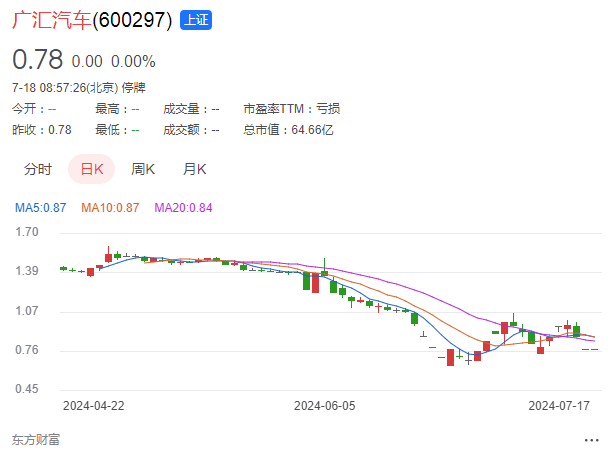Image resolution: width=616 pixels, height=451 pixels.
Task: Open the three-dot more options menu
Action: click(591, 440)
